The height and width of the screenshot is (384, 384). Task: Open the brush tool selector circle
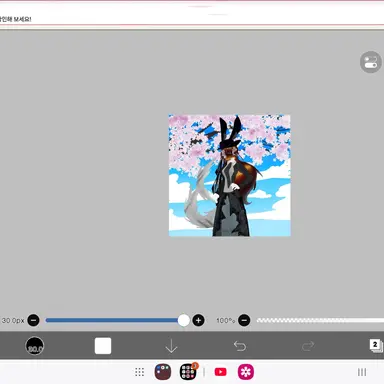[x=35, y=346]
